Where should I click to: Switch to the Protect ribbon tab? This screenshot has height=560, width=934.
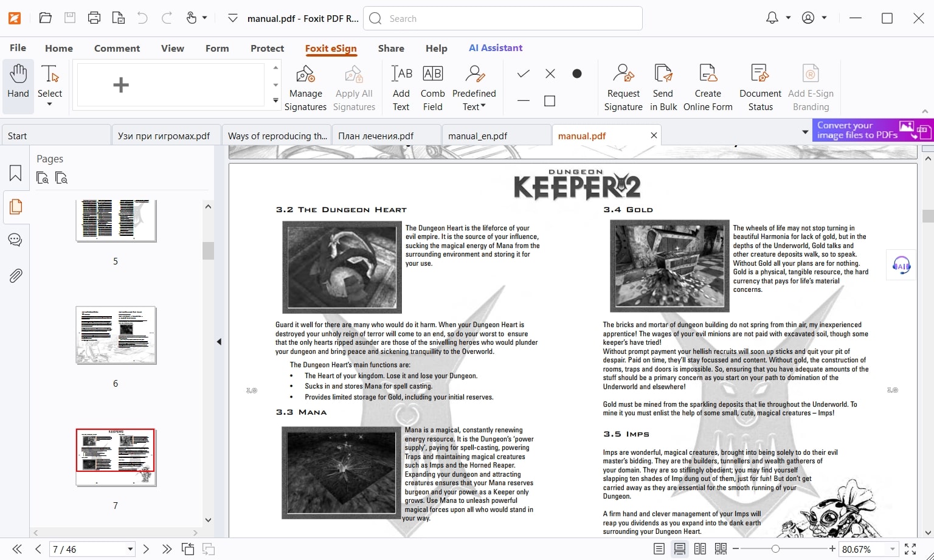pos(267,48)
